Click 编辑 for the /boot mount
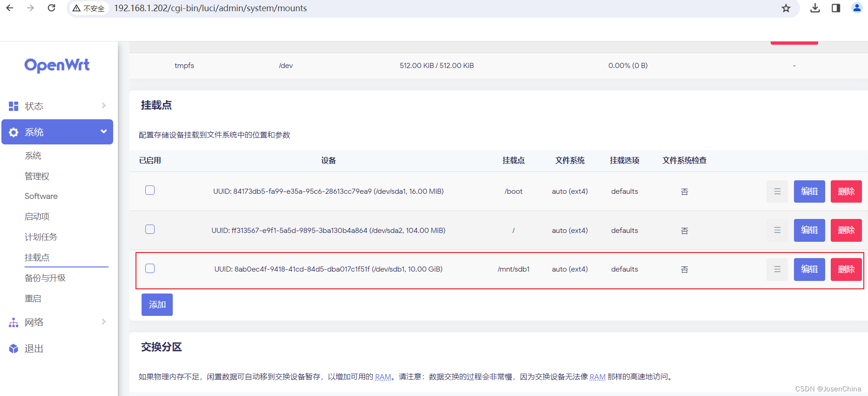This screenshot has width=868, height=396. 809,191
